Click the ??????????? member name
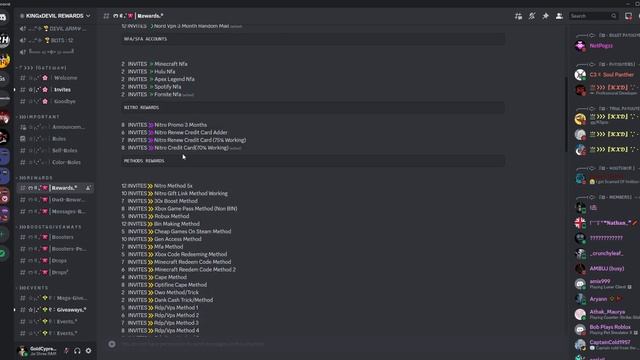The height and width of the screenshot is (360, 640). 606,238
